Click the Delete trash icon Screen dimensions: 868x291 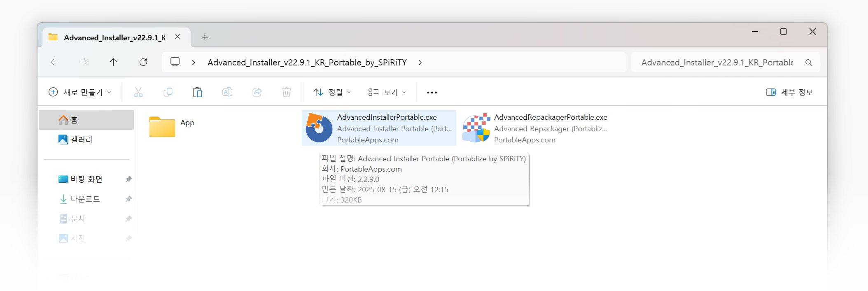pos(287,92)
